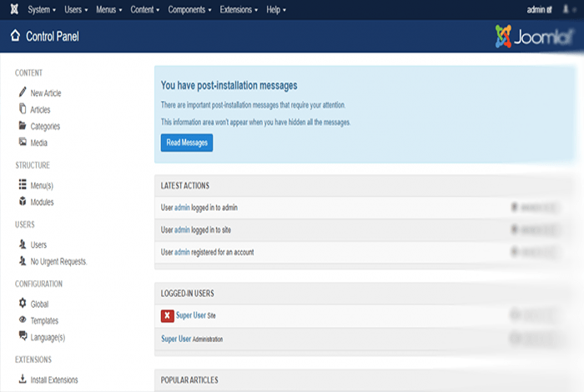Expand the System dropdown menu
Viewport: 584px width, 392px height.
[42, 10]
